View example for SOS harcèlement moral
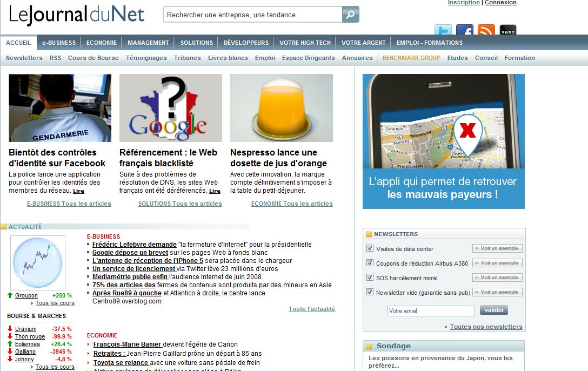 pyautogui.click(x=497, y=278)
